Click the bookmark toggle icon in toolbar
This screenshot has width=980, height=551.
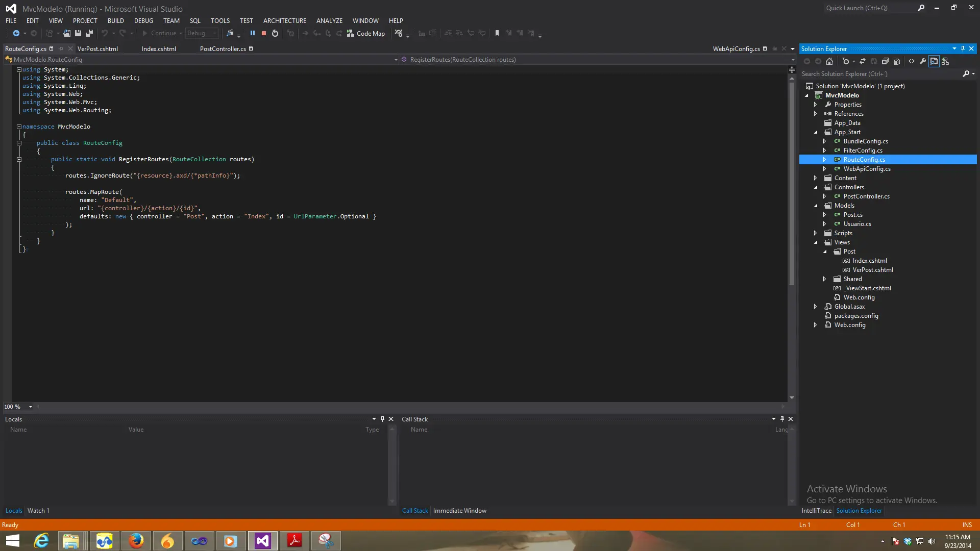click(x=497, y=33)
